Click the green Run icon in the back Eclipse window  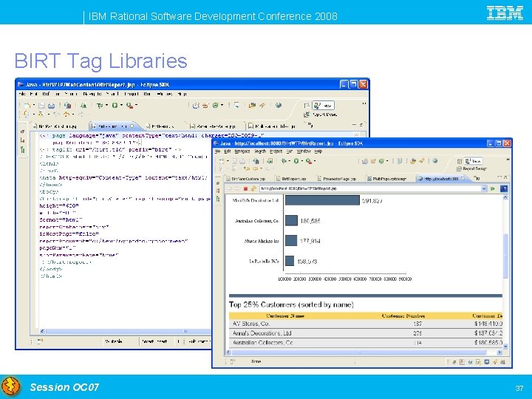(115, 106)
